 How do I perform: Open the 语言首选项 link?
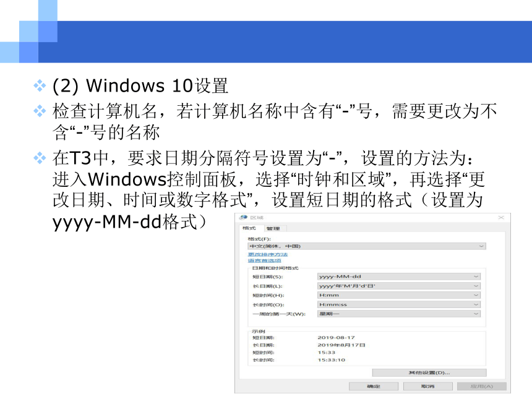(264, 260)
